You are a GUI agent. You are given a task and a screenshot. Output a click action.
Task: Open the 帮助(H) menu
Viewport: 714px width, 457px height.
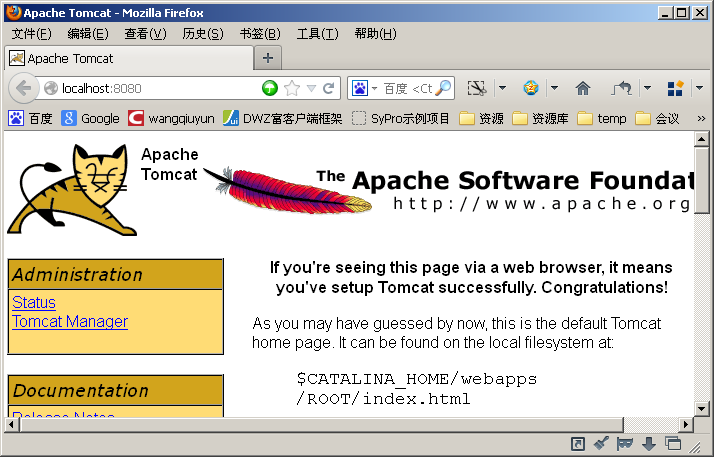coord(375,34)
